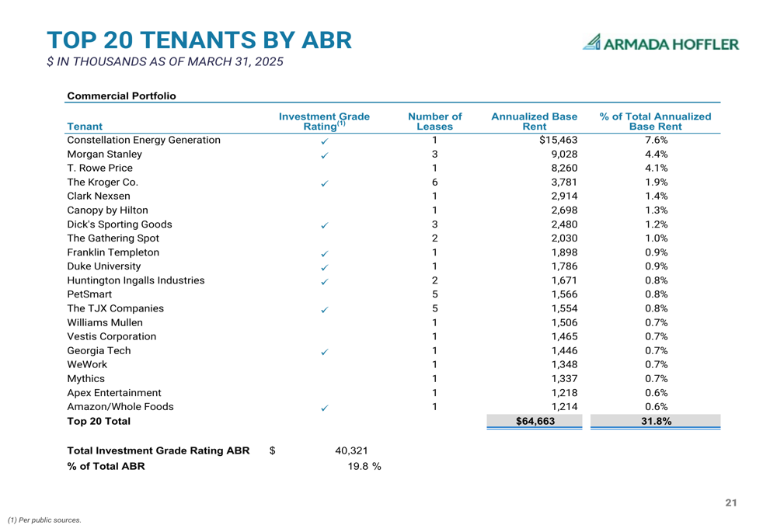Click Duke University's investment grade checkmark
The height and width of the screenshot is (532, 777).
tap(325, 267)
